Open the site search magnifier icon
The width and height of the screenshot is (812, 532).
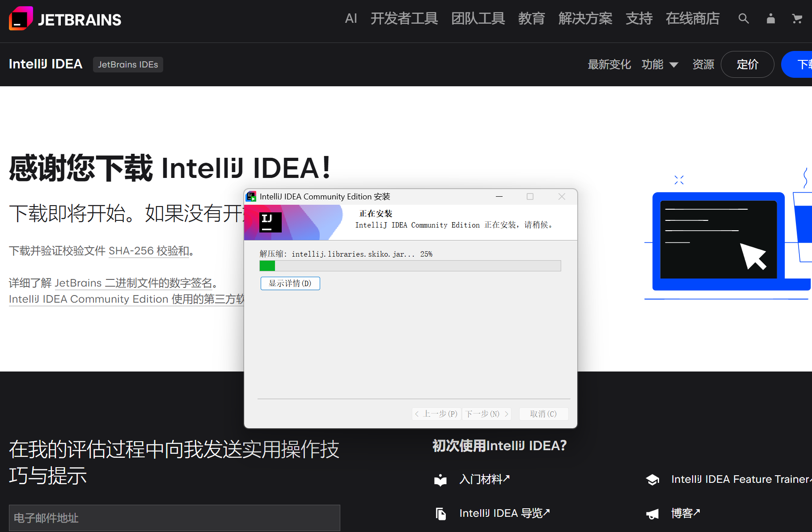pos(743,19)
